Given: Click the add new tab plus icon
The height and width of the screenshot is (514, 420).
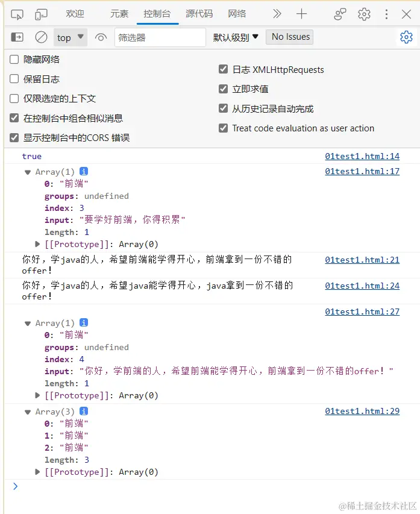Looking at the screenshot, I should 301,14.
